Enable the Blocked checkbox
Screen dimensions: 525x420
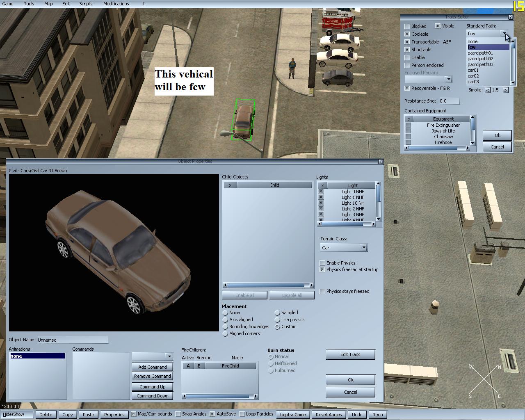407,26
